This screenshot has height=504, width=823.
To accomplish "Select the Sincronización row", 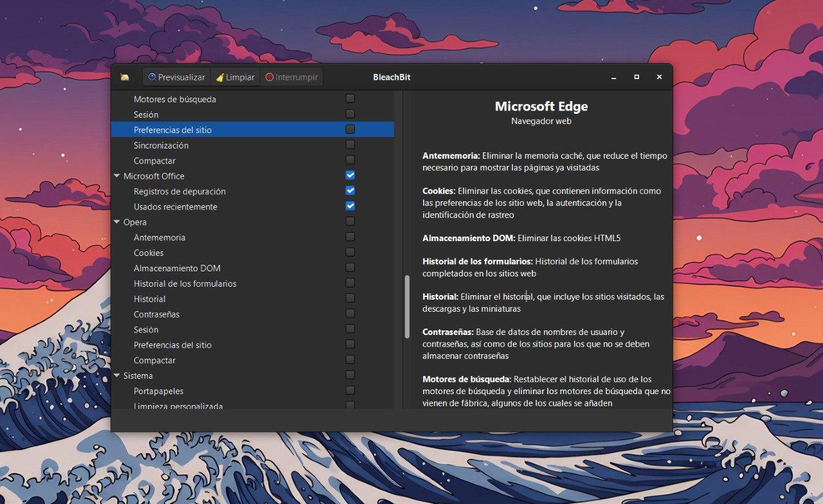I will pos(253,145).
